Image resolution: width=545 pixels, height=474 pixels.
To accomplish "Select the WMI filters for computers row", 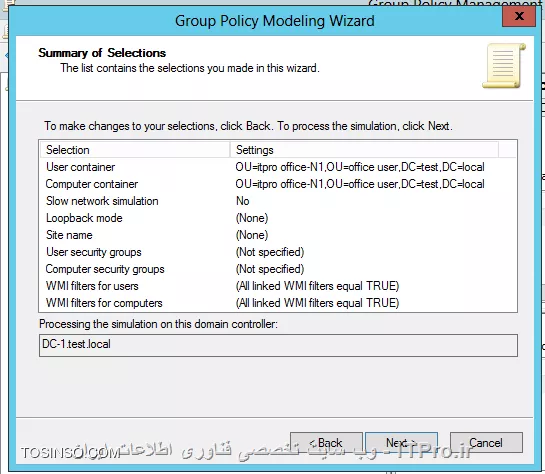I will tap(278, 303).
